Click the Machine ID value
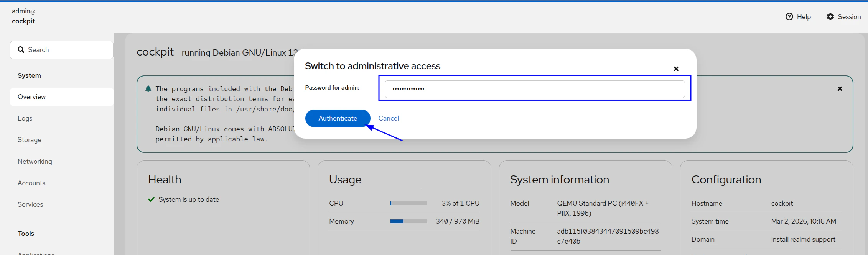 pyautogui.click(x=608, y=236)
